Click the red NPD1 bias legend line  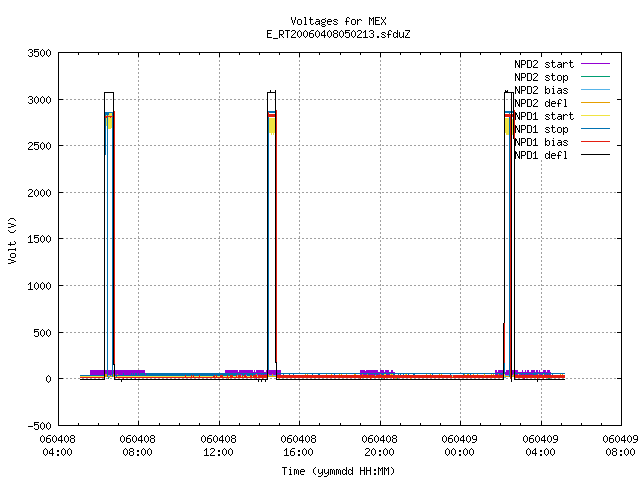596,142
